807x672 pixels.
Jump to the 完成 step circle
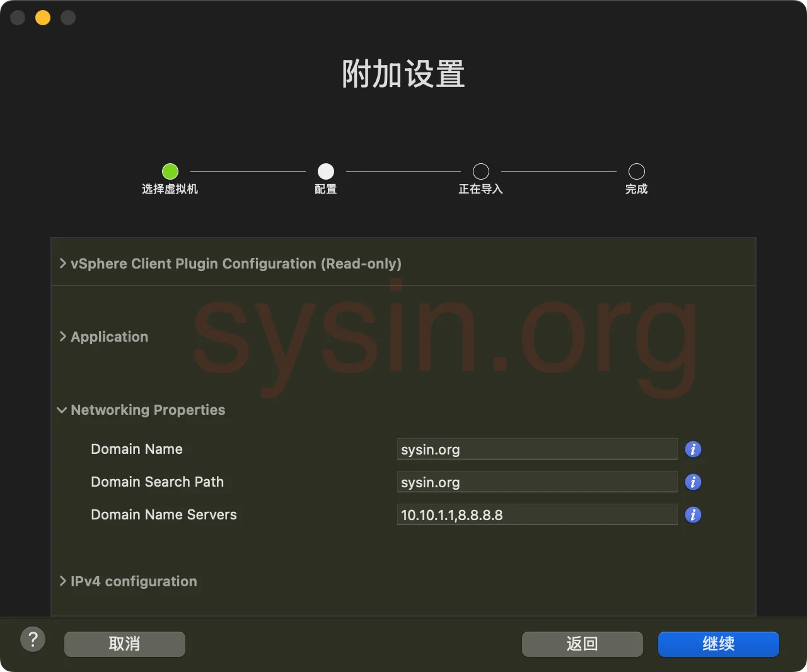[x=636, y=171]
